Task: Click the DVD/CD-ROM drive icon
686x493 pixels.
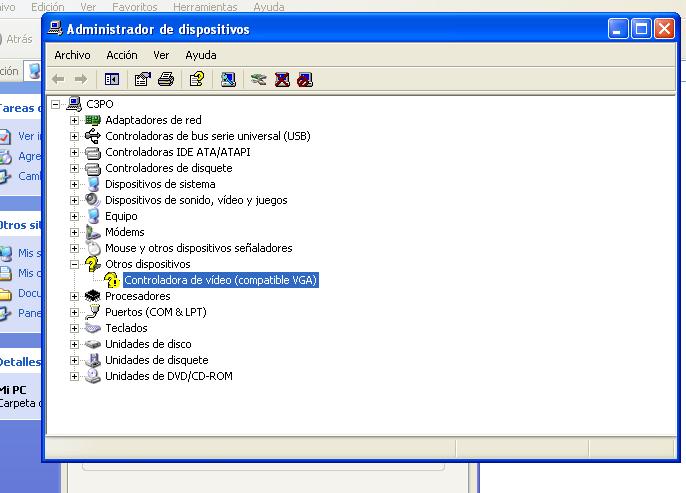Action: 93,376
